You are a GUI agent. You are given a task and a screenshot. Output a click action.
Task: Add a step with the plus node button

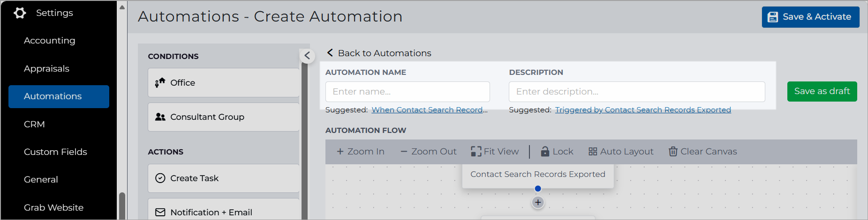pos(538,202)
